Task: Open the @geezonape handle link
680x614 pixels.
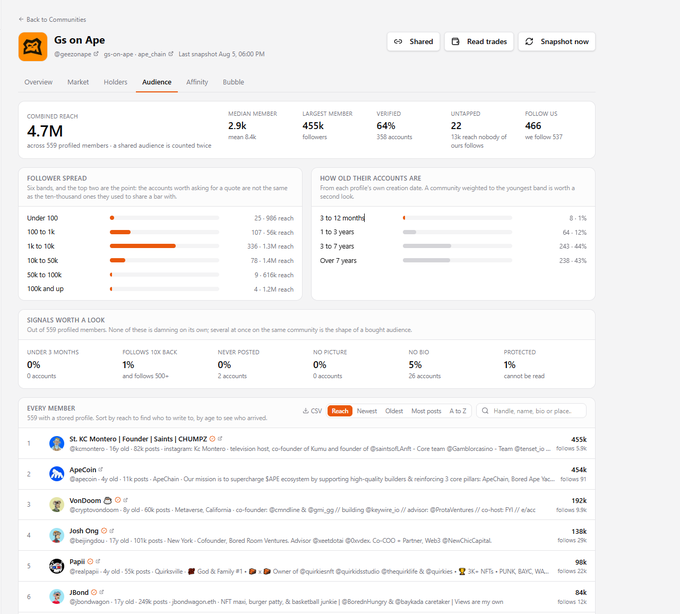Action: [72, 54]
